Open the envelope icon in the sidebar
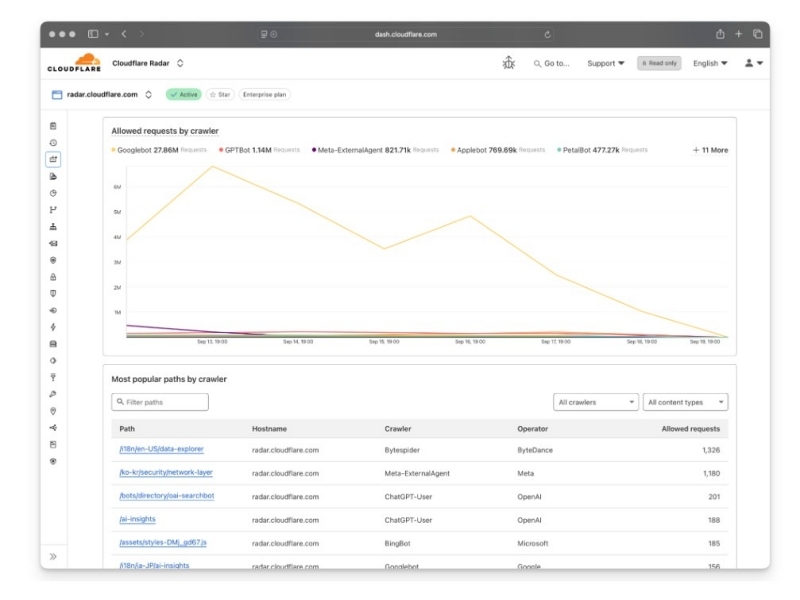 click(x=53, y=243)
